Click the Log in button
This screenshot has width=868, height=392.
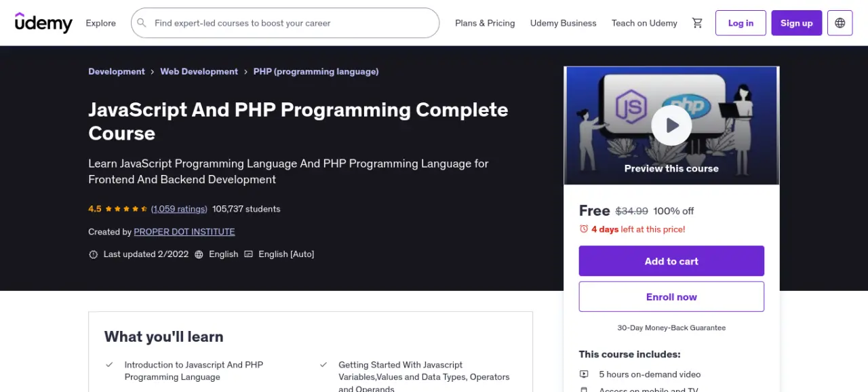pos(741,23)
